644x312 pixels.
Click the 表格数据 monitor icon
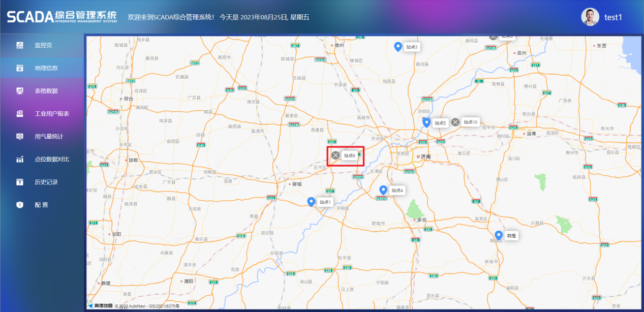pyautogui.click(x=20, y=91)
